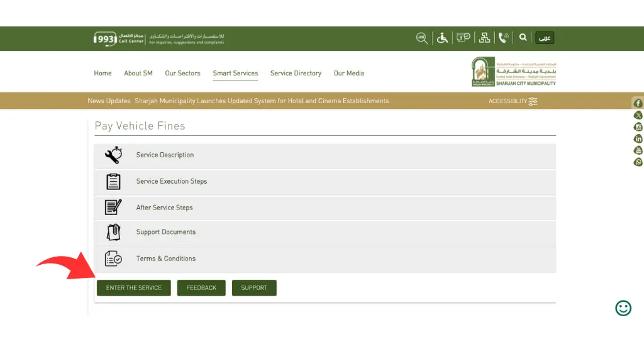Viewport: 644px width, 351px height.
Task: Go to the Home menu item
Action: 103,73
